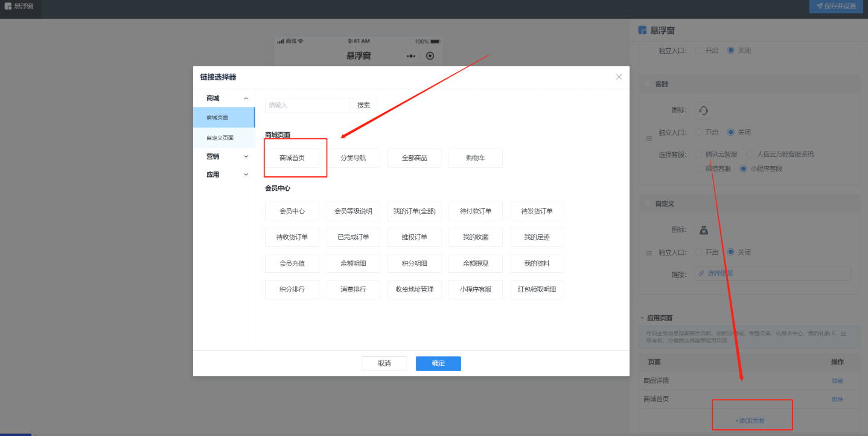Open the 自定义页面 sidebar item
Viewport: 868px width, 436px height.
tap(220, 138)
